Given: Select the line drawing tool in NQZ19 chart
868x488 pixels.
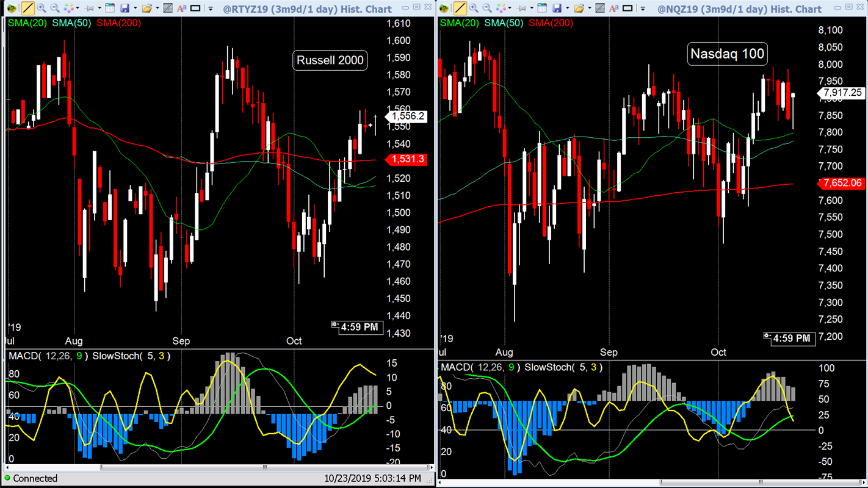Looking at the screenshot, I should coord(460,9).
